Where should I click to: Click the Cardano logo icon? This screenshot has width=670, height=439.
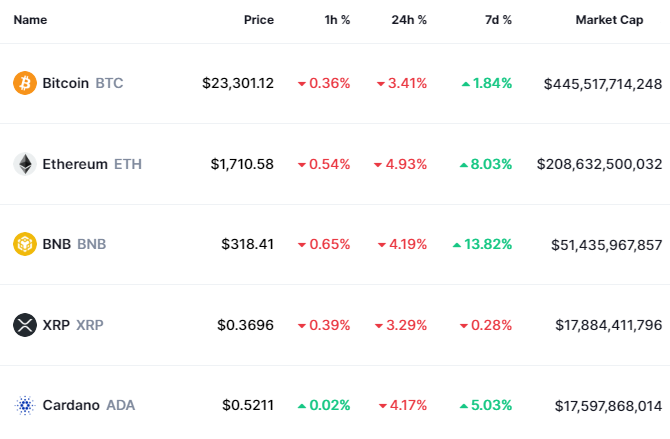(24, 405)
